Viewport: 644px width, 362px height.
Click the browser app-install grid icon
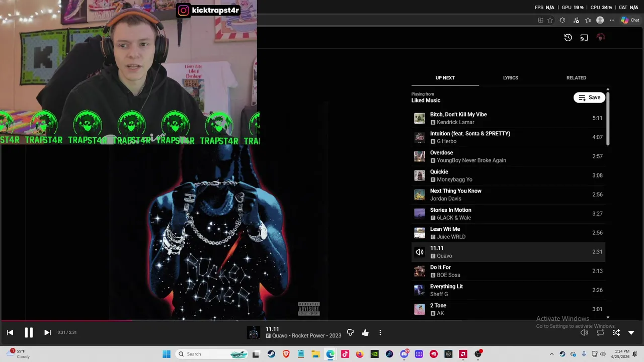point(540,20)
